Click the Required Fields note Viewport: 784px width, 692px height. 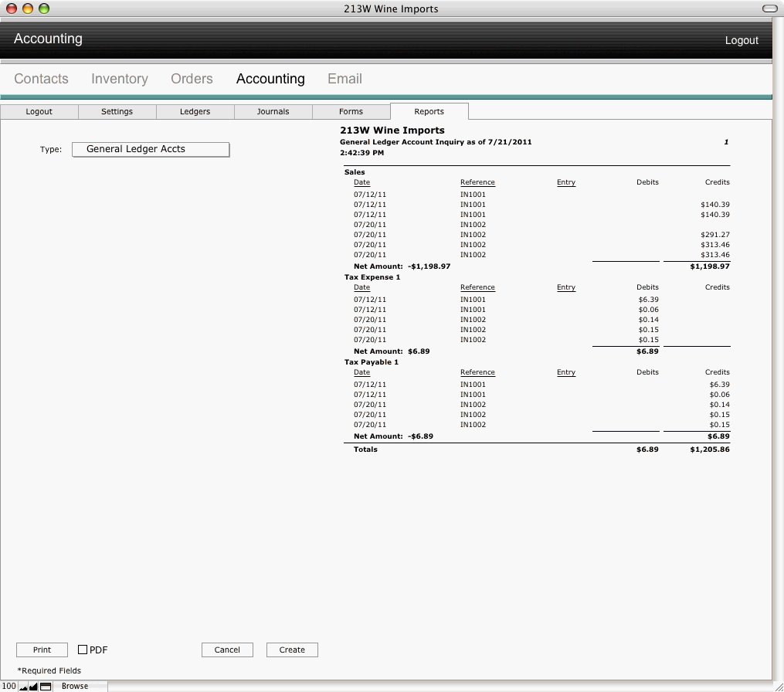(49, 670)
